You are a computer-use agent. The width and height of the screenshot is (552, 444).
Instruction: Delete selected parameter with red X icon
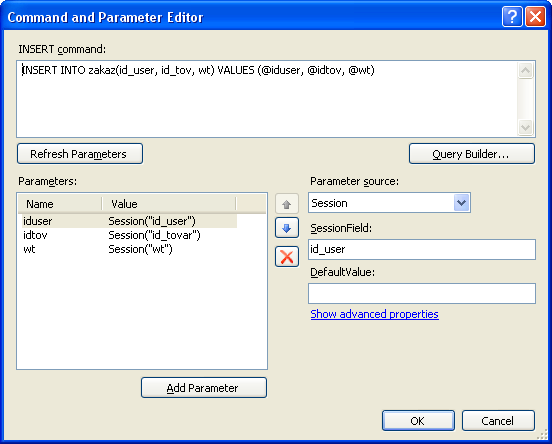coord(287,256)
